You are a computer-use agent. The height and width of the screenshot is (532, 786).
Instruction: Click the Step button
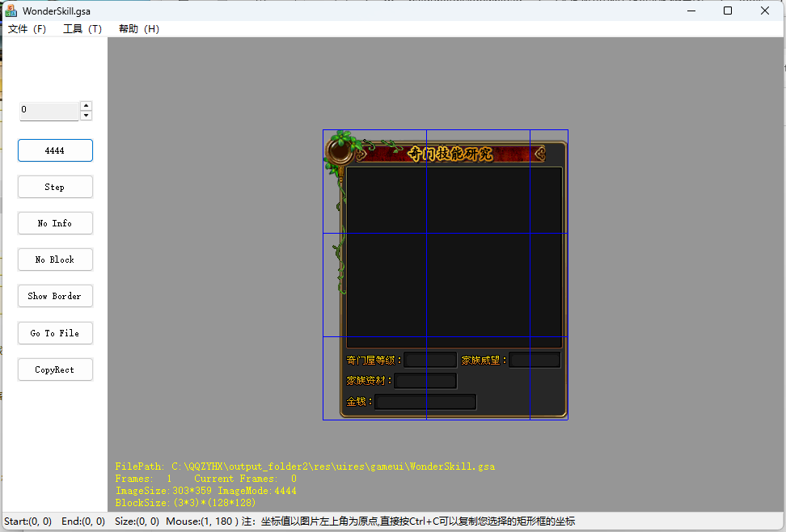[x=55, y=187]
